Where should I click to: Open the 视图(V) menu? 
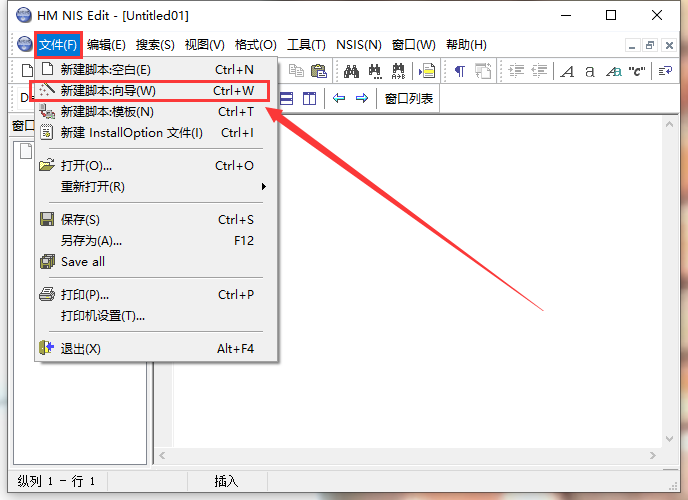tap(204, 44)
